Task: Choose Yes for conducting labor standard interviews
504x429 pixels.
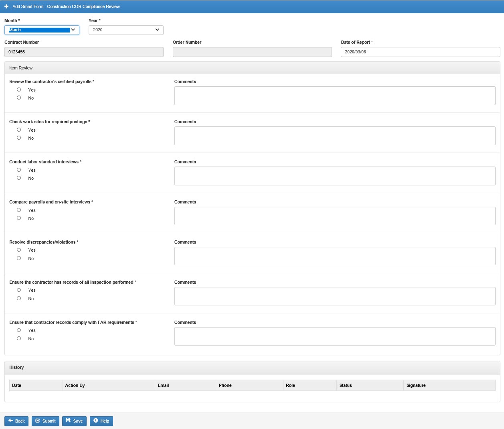Action: tap(19, 170)
